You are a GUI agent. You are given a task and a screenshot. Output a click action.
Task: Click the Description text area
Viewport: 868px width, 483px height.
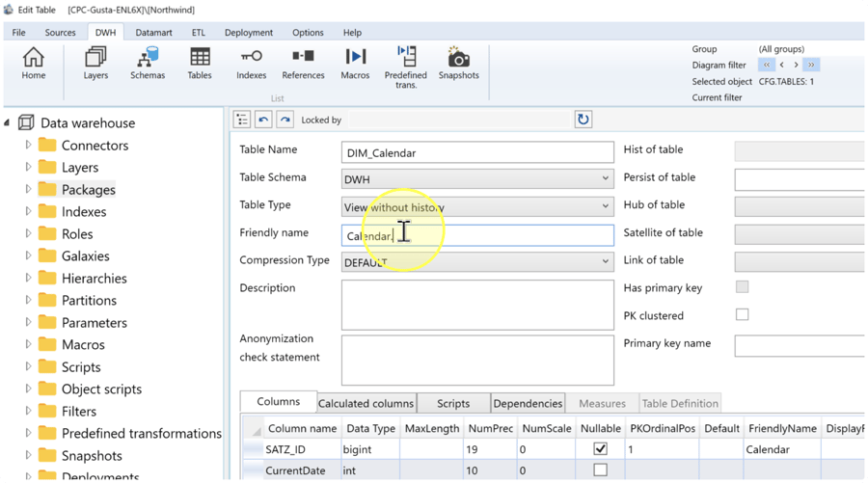coord(477,305)
